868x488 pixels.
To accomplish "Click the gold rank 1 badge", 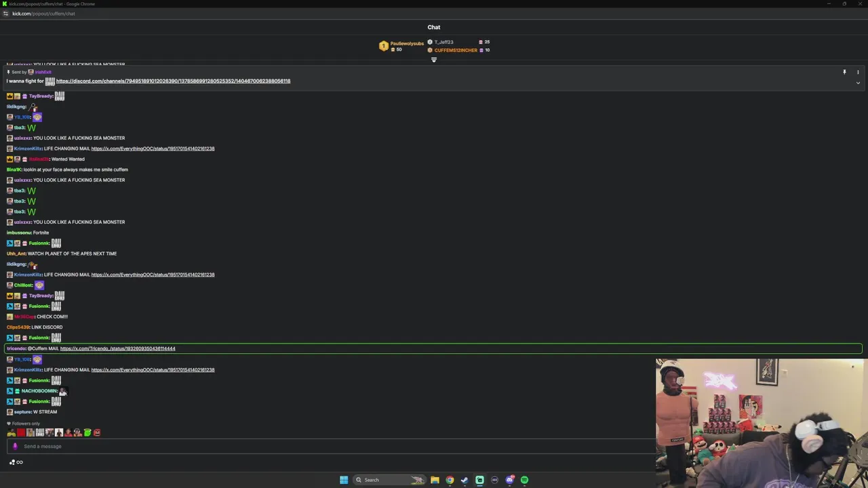I will pyautogui.click(x=384, y=46).
